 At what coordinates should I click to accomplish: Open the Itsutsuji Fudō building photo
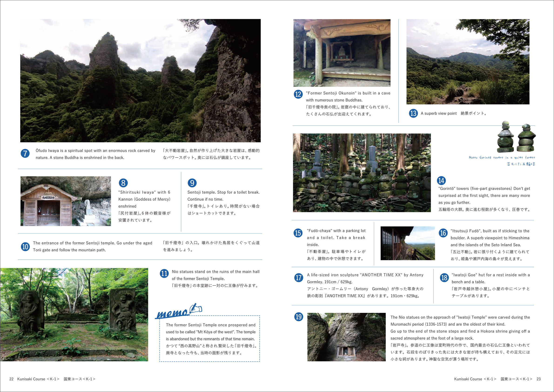[408, 243]
